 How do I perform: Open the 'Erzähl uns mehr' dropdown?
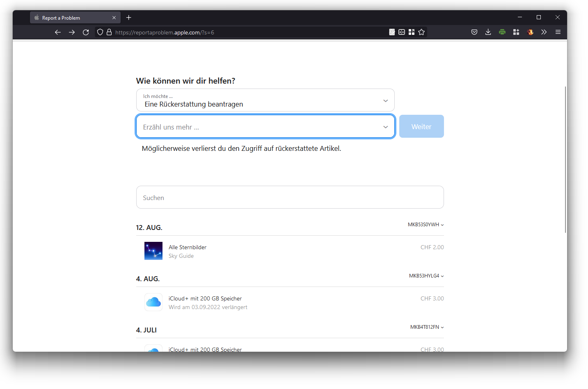pyautogui.click(x=265, y=127)
